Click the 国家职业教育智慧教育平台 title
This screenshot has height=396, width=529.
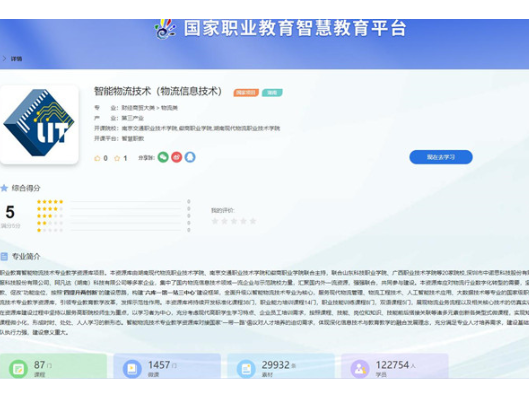295,28
